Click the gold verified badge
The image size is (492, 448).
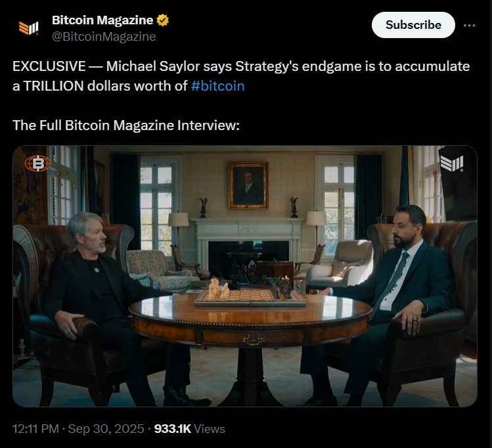point(163,20)
